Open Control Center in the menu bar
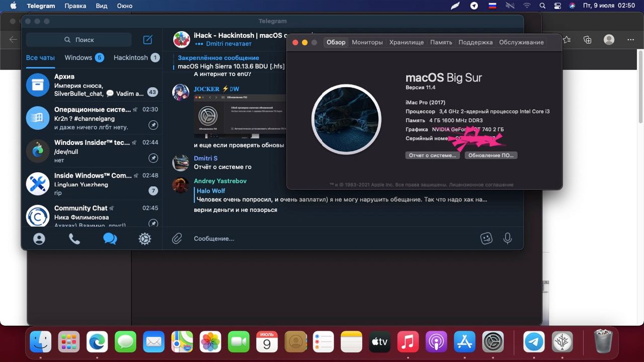The width and height of the screenshot is (644, 362). click(557, 6)
